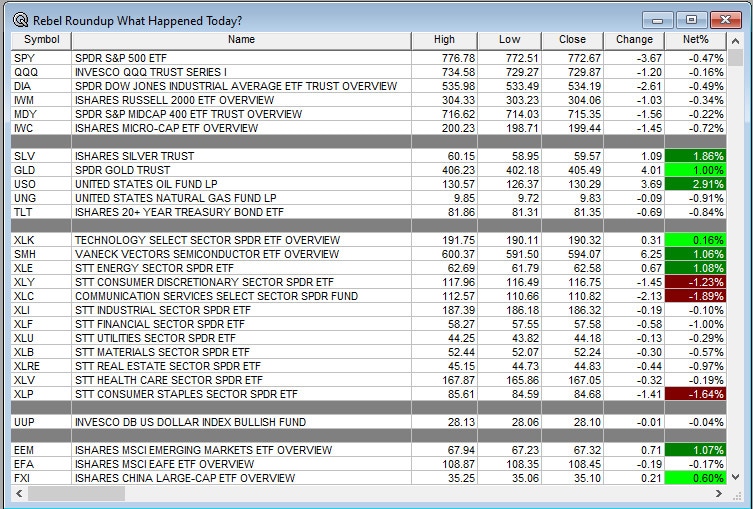Click ISHARES 20+ YEAR TREASURY BOND ETF
The image size is (753, 509).
[x=241, y=212]
